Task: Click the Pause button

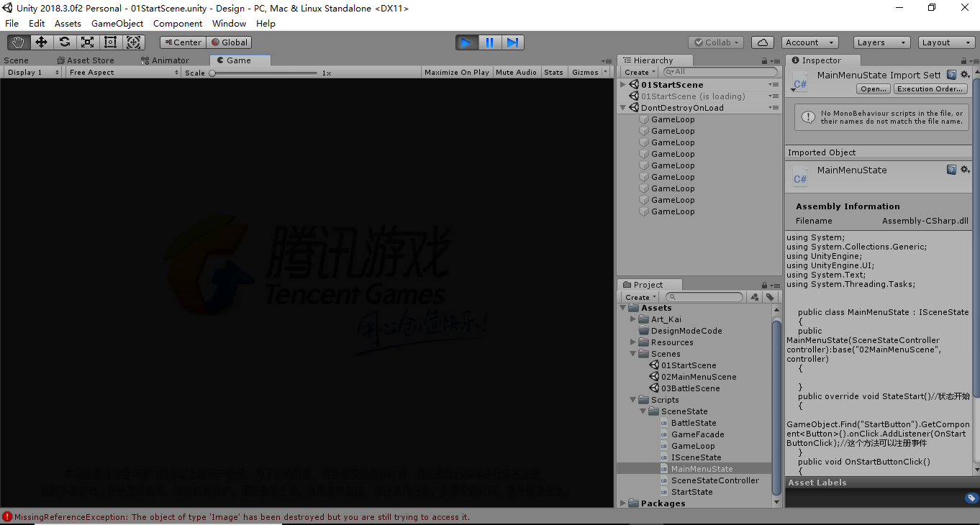Action: [489, 42]
